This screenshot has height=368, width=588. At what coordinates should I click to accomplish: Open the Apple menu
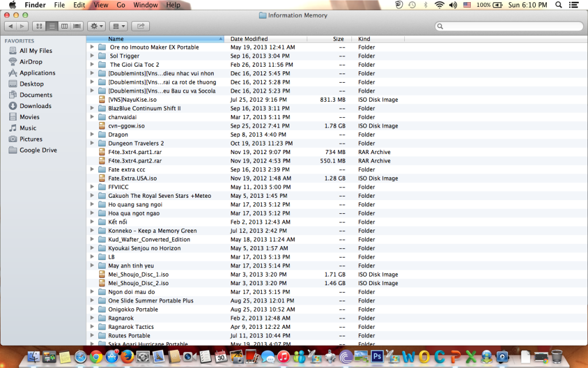tap(13, 5)
